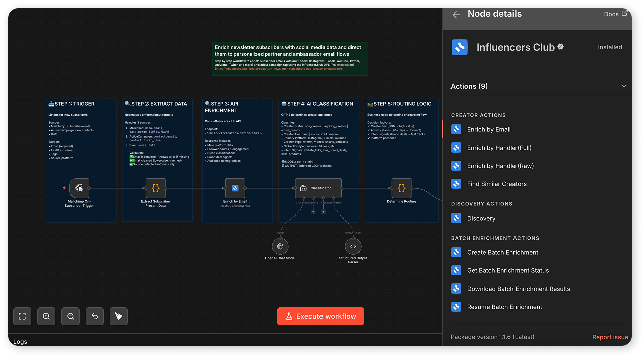Click the Execute workflow button
This screenshot has height=358, width=644.
pos(320,316)
